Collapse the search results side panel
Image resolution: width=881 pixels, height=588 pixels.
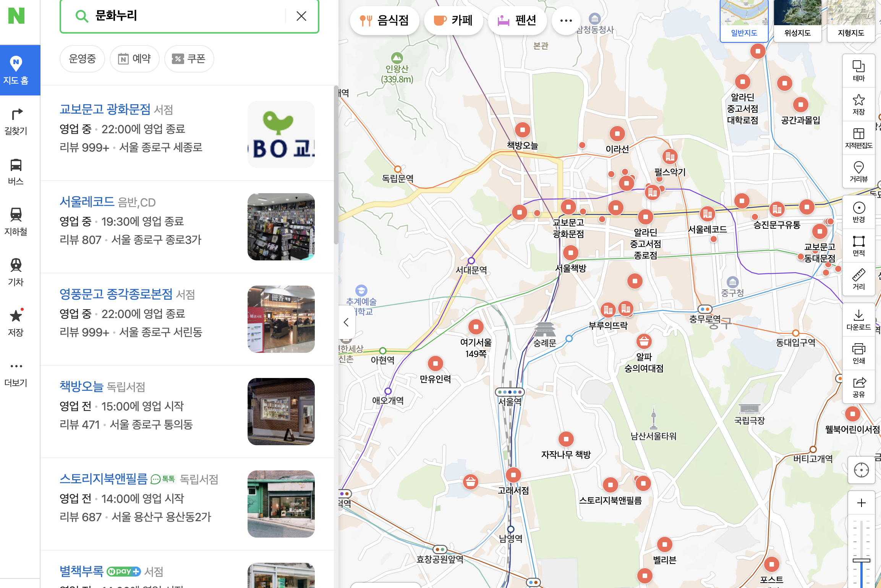point(346,322)
